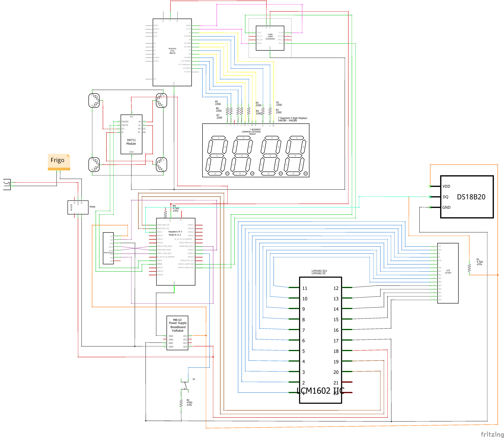Select the R2 470Ω resistor symbol
504x438 pixels.
pyautogui.click(x=181, y=403)
